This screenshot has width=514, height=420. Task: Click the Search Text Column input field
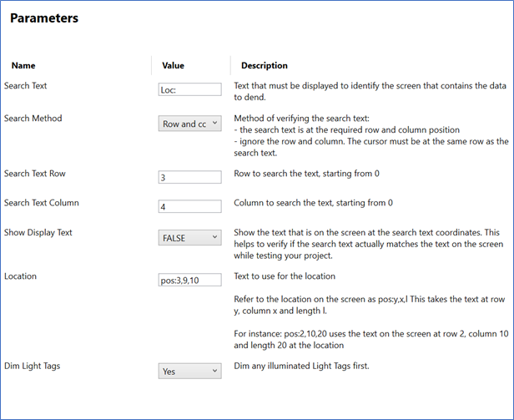[189, 206]
